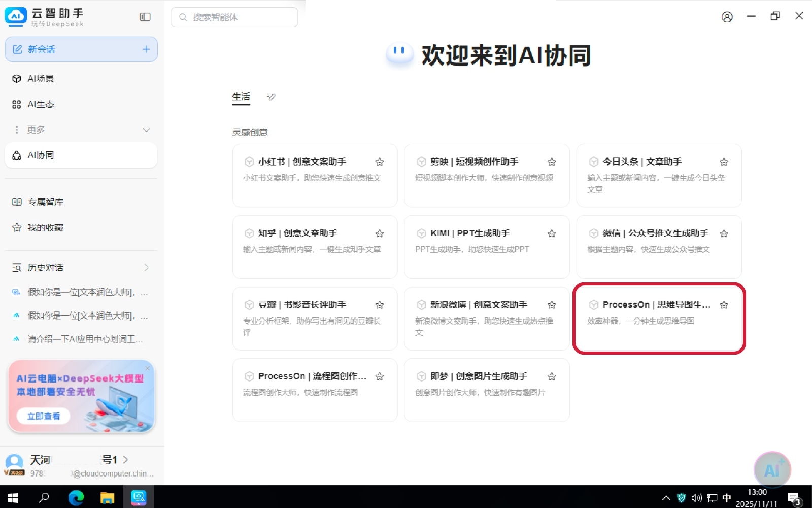This screenshot has width=812, height=508.
Task: Click the edit icon beside the 生活 tab
Action: coord(271,97)
